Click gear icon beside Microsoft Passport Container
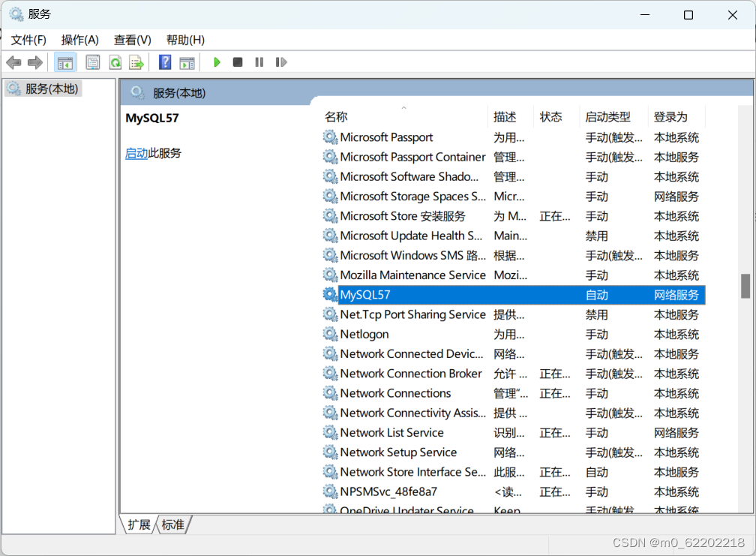756x556 pixels. pyautogui.click(x=330, y=157)
